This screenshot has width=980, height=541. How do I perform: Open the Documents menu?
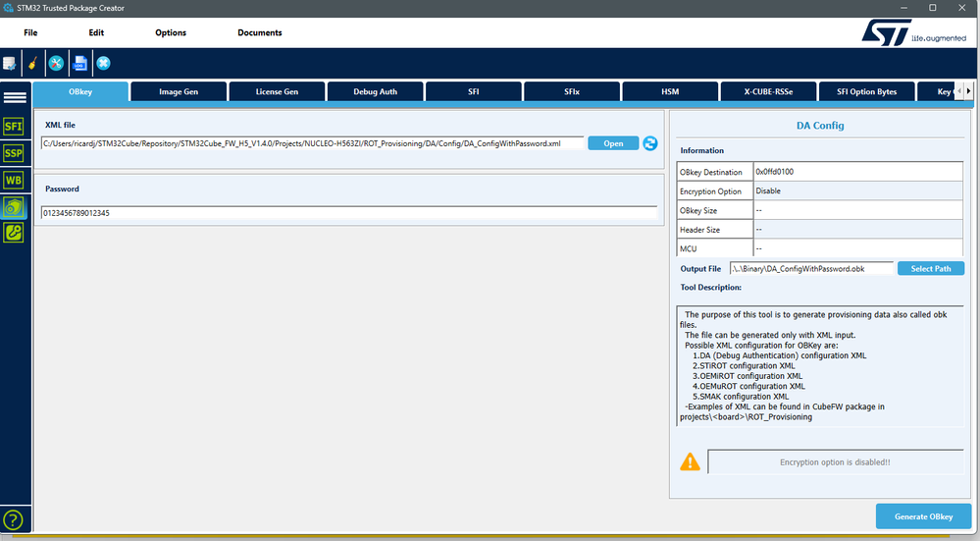259,32
